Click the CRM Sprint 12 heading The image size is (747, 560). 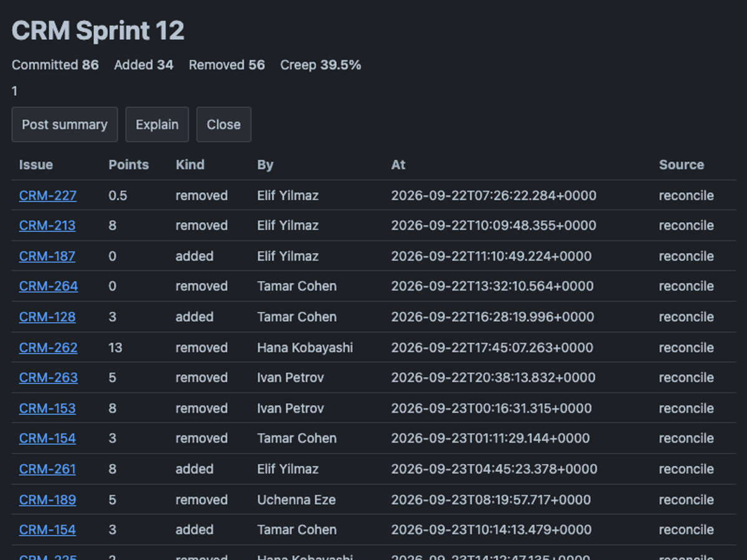pos(98,30)
